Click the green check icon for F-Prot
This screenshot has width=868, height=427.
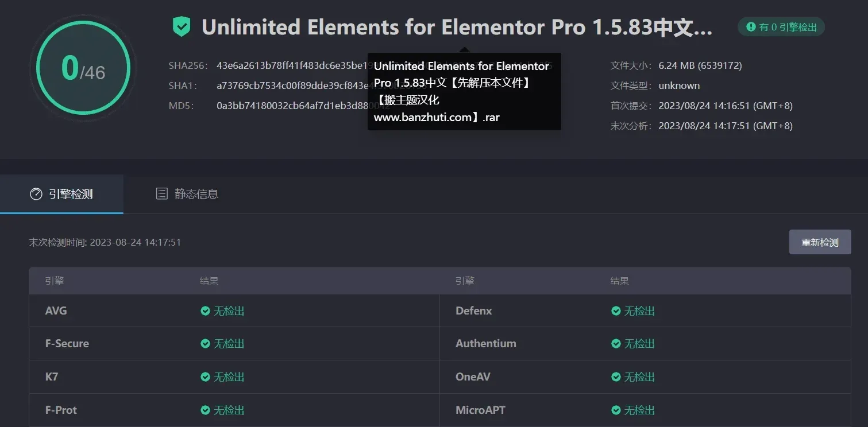[x=205, y=410]
